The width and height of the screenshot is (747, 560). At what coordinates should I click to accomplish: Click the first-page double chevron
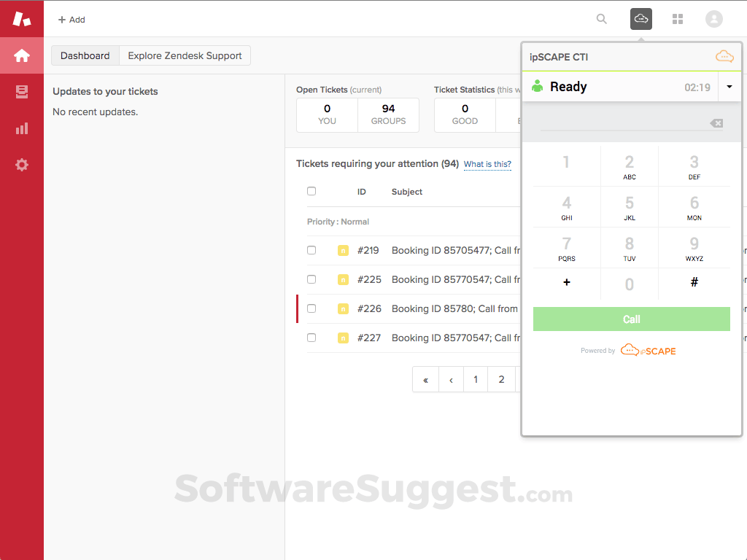425,379
